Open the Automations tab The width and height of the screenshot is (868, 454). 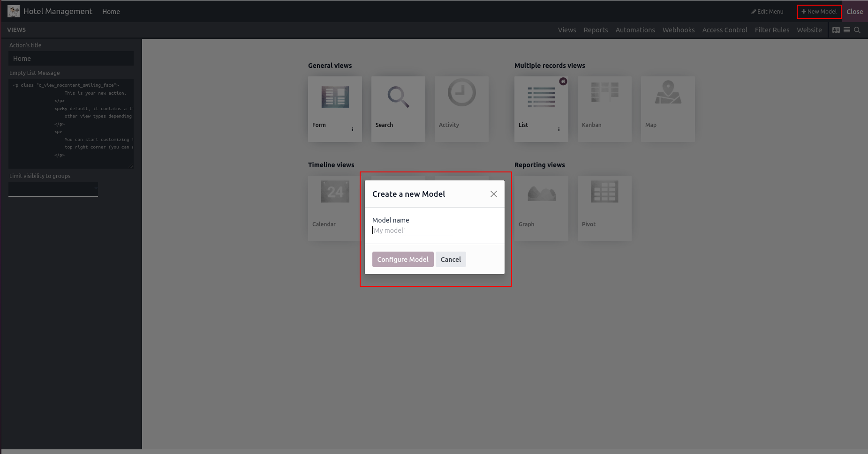(x=635, y=30)
